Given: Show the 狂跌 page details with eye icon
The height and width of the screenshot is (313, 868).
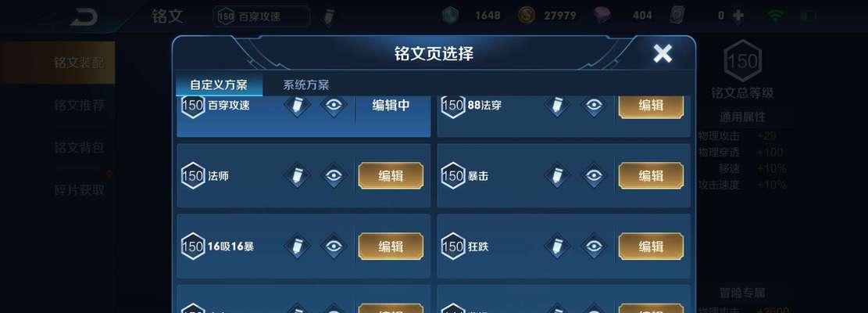Looking at the screenshot, I should pos(594,246).
